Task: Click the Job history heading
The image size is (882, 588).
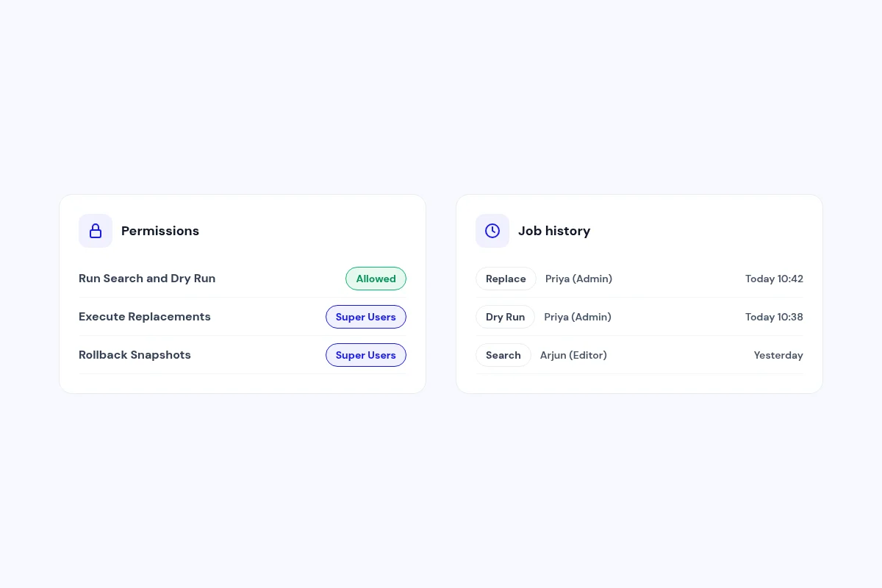Action: [554, 231]
